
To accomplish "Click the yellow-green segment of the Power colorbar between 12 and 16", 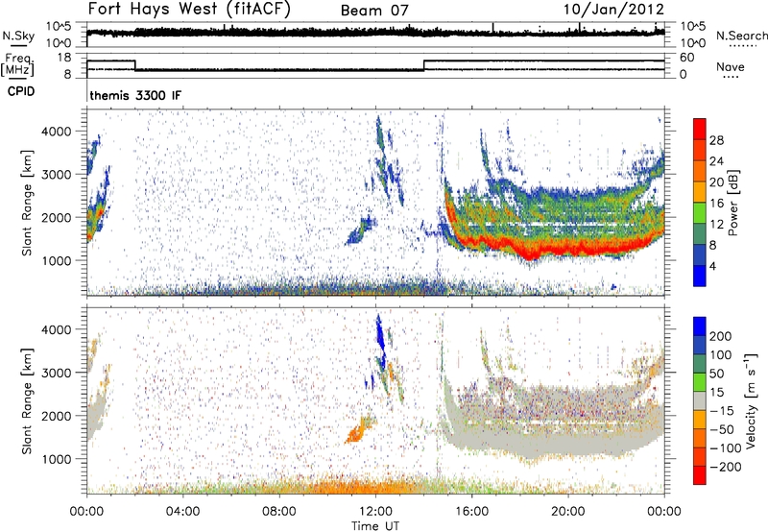I will [x=700, y=212].
